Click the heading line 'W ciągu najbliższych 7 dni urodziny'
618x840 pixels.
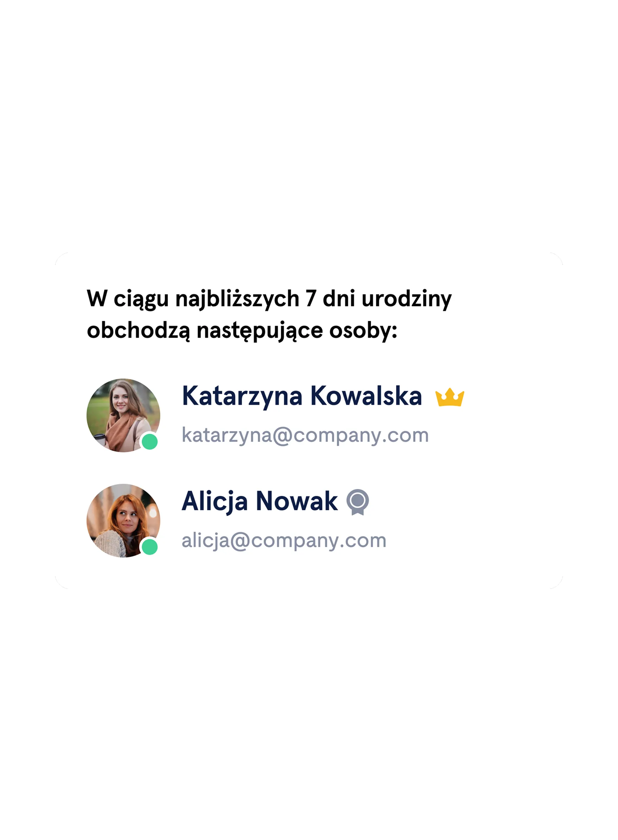(270, 300)
